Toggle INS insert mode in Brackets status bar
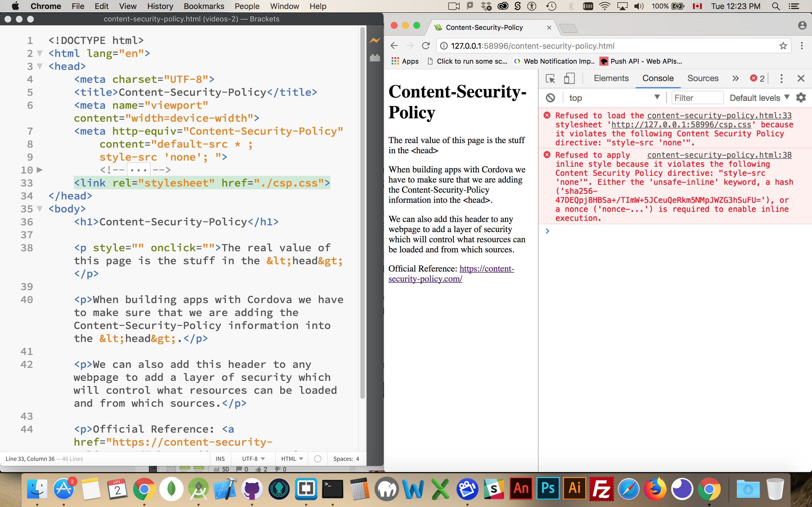This screenshot has width=812, height=507. (220, 458)
